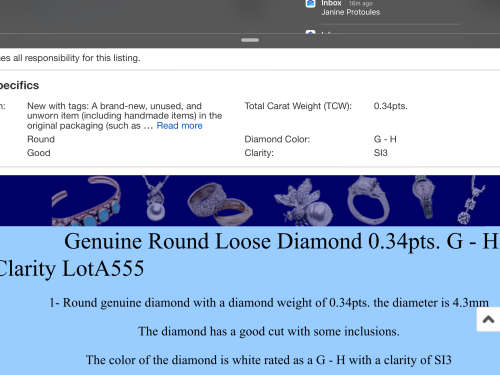Viewport: 500px width, 375px height.
Task: Select the 'Good' cut value
Action: (x=39, y=153)
